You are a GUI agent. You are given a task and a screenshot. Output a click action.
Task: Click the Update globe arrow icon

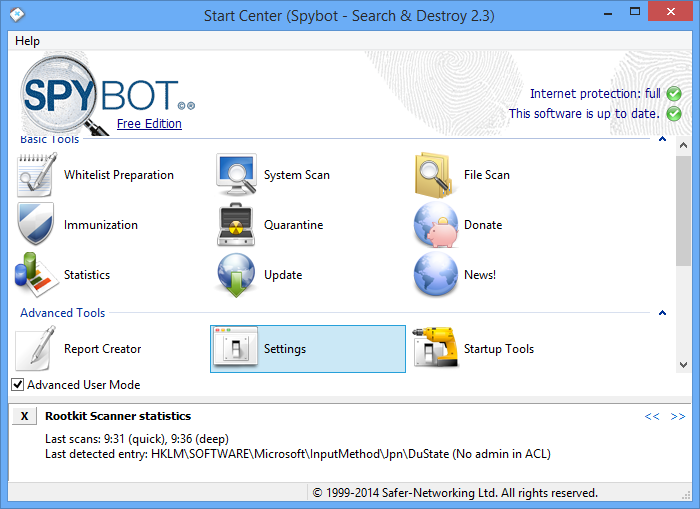(x=236, y=275)
